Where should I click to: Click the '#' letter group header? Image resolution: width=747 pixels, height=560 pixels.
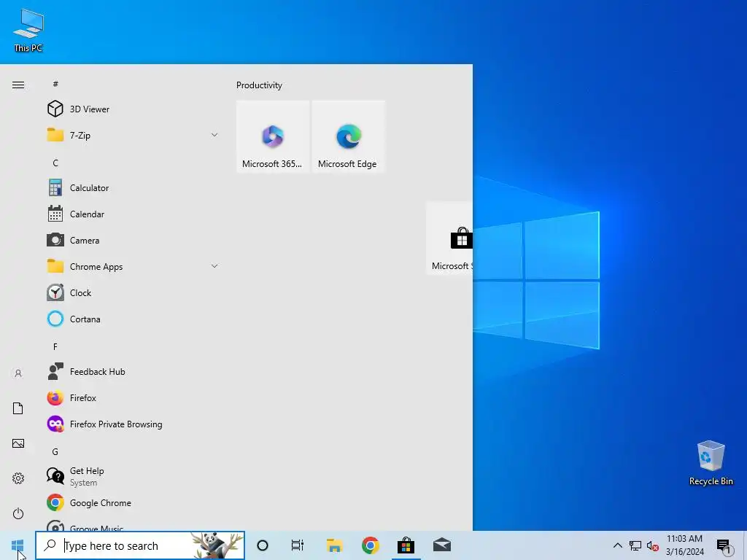[55, 84]
